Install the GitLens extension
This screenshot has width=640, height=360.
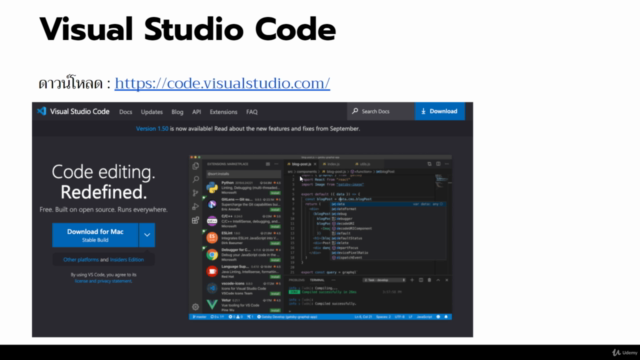(275, 209)
